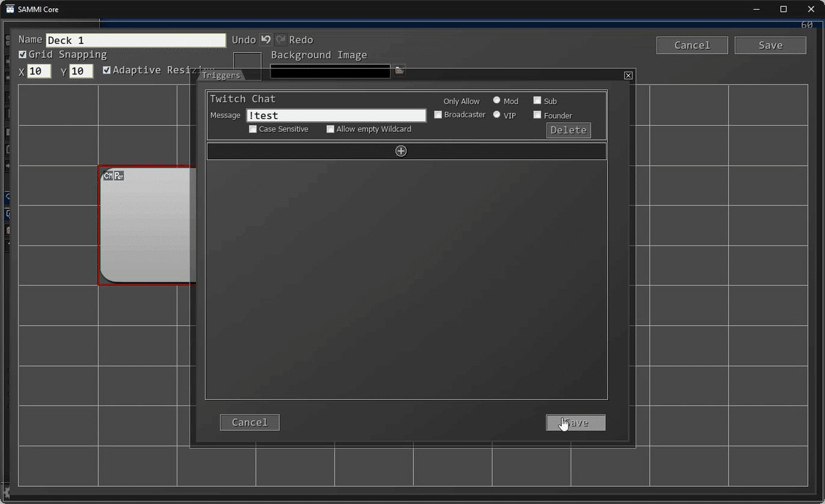Click the Redo arrow icon

click(280, 40)
